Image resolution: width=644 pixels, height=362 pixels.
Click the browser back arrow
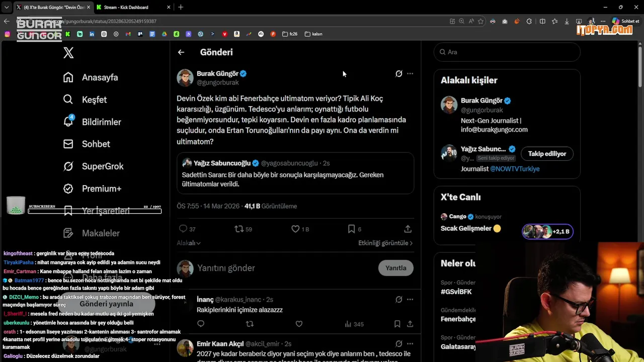click(x=7, y=21)
